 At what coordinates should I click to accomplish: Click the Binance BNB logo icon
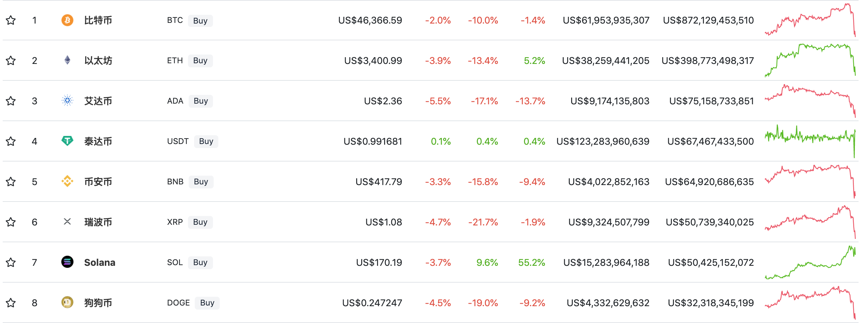coord(67,181)
